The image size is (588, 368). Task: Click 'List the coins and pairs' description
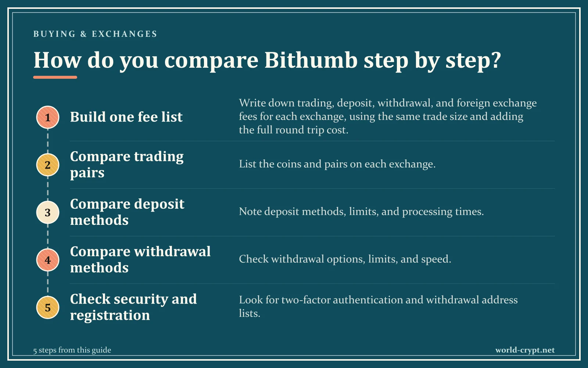(x=337, y=164)
